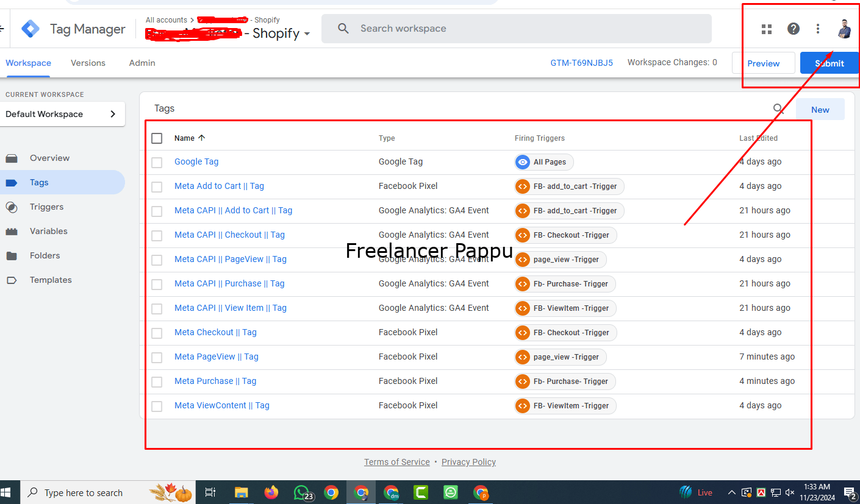Check the Meta Checkout || Tag checkbox

(157, 333)
